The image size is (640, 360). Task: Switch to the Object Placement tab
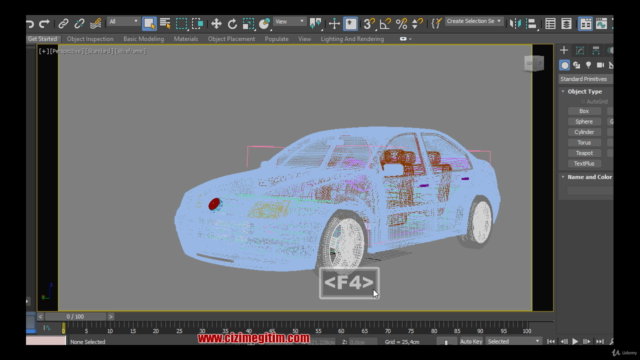(231, 39)
